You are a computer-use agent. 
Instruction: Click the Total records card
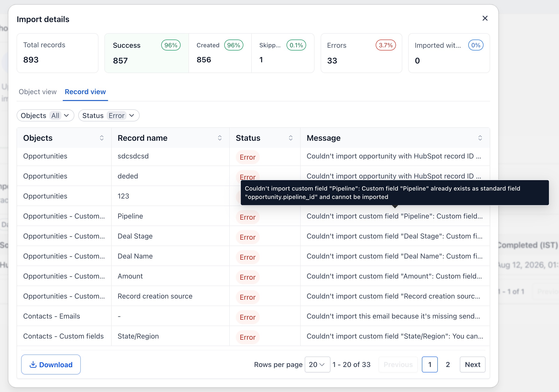click(x=58, y=53)
